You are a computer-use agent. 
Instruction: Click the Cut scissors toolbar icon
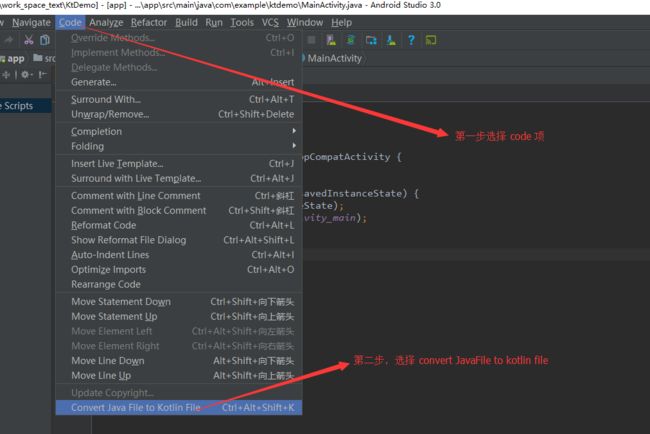pyautogui.click(x=29, y=40)
